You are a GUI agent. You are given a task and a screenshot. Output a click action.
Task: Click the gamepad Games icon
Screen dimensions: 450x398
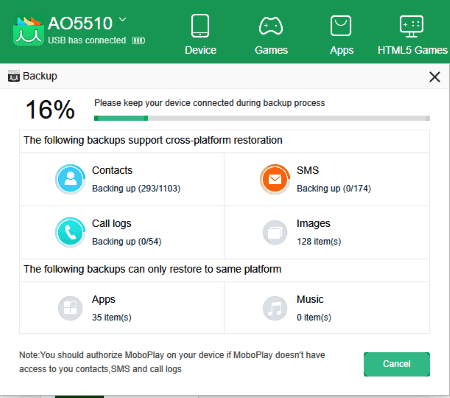coord(271,26)
